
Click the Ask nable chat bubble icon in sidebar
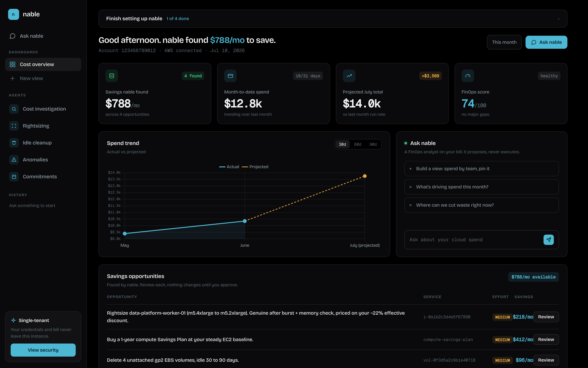click(x=12, y=36)
